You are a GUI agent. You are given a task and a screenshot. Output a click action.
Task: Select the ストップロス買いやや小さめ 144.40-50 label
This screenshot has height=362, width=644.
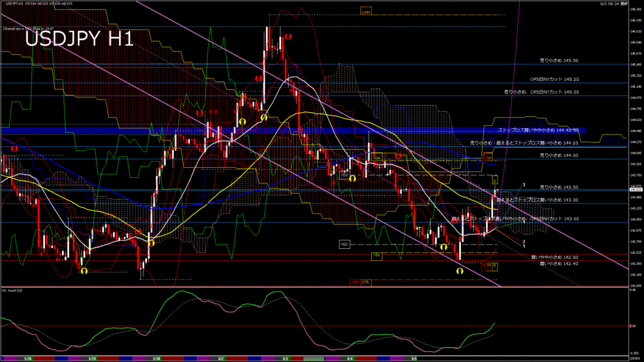538,130
